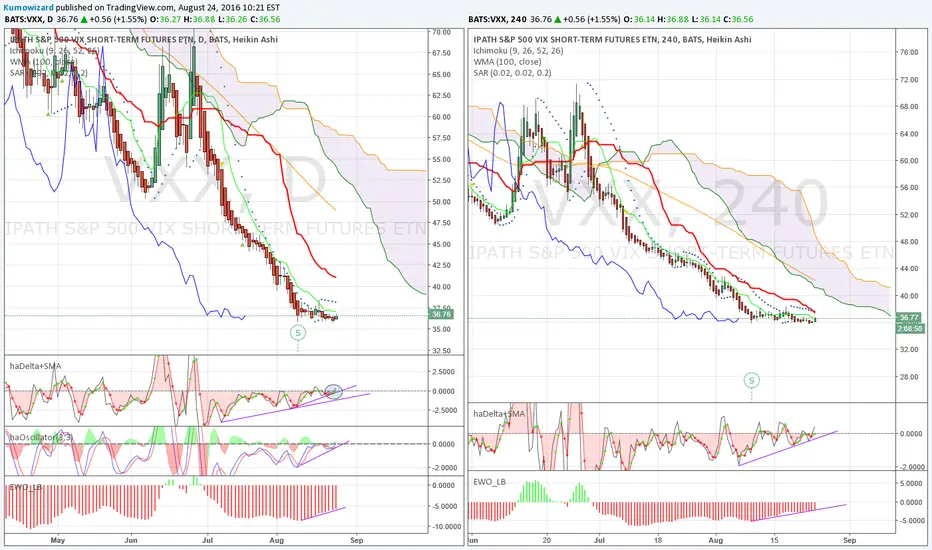The height and width of the screenshot is (550, 932).
Task: Click the S marker on the 240 chart
Action: pyautogui.click(x=752, y=380)
